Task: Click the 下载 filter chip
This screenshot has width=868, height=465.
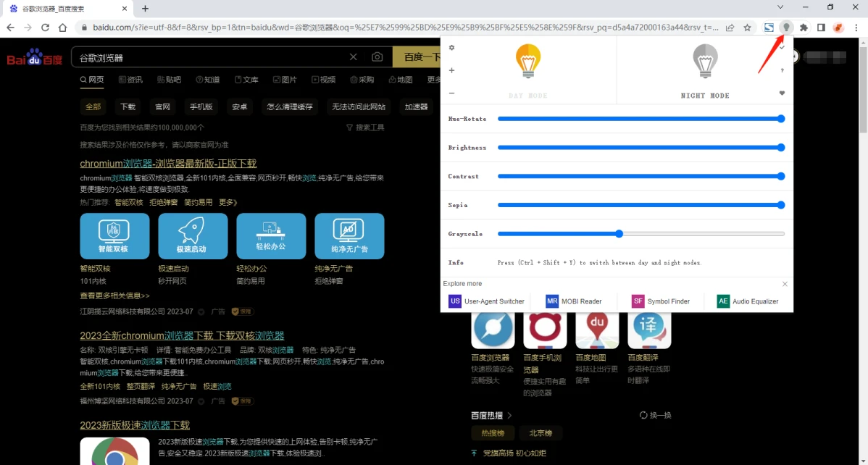Action: 128,107
